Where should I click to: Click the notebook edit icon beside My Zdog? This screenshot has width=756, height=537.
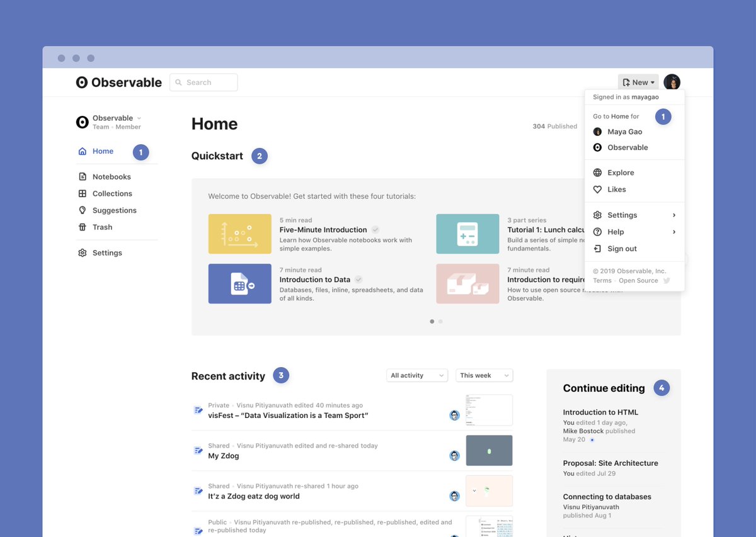coord(198,451)
